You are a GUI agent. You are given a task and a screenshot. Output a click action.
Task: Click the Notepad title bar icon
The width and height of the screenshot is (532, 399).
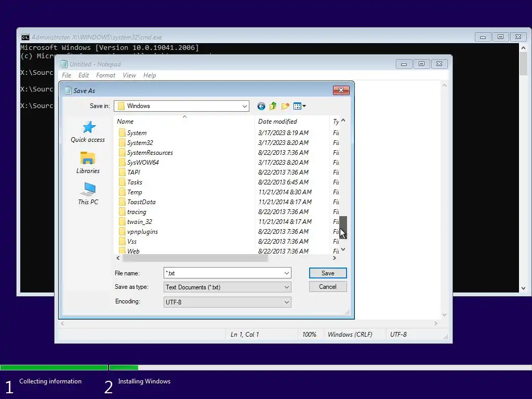(x=64, y=64)
